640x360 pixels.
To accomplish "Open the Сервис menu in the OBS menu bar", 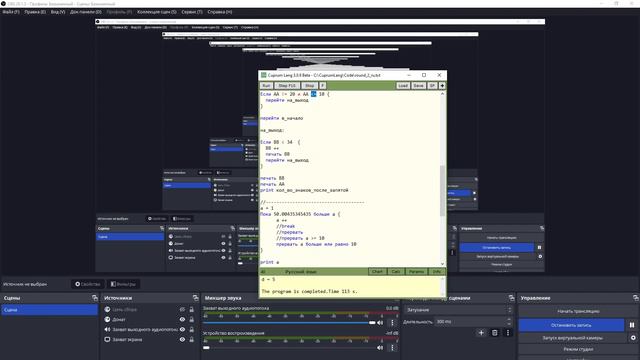I will coord(192,12).
